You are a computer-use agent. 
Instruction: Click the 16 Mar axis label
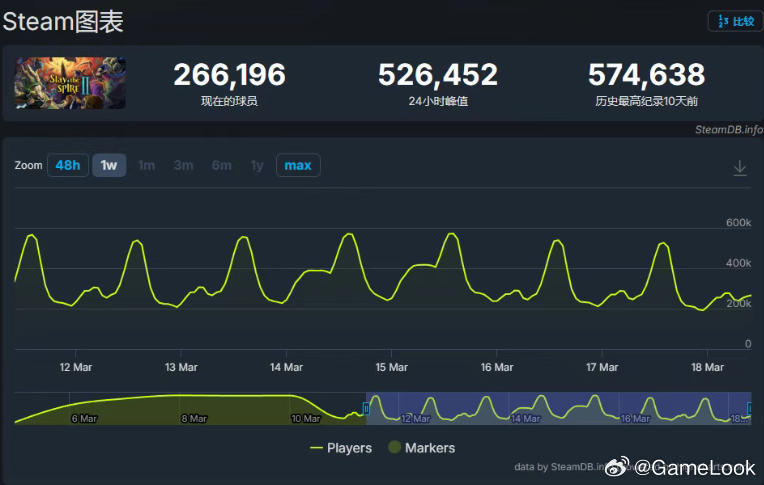[497, 368]
